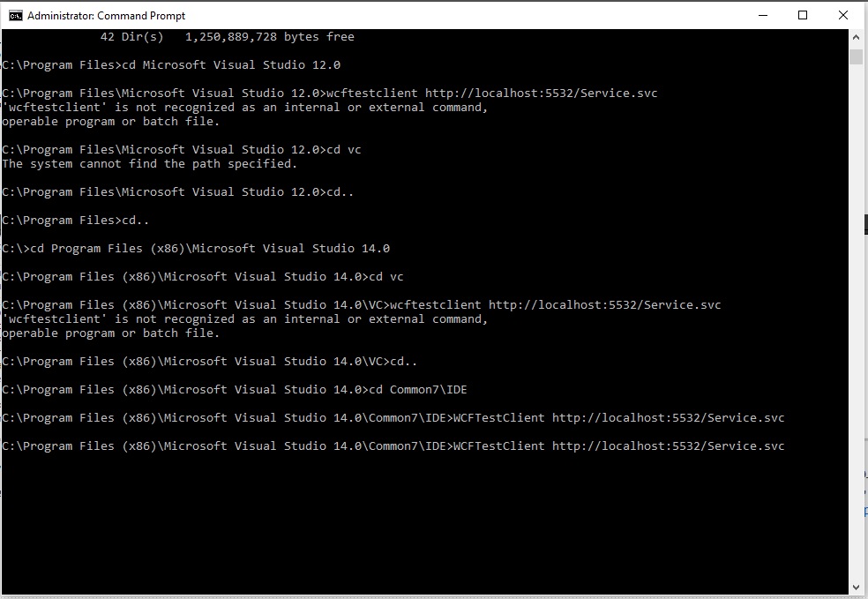Viewport: 868px width, 599px height.
Task: Close the Administrator Command Prompt window
Action: coord(842,15)
